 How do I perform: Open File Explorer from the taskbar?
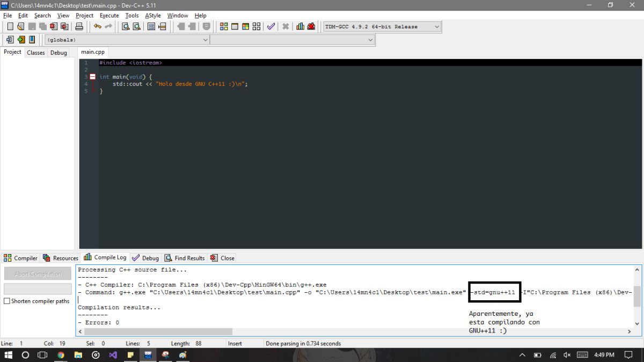(78, 355)
